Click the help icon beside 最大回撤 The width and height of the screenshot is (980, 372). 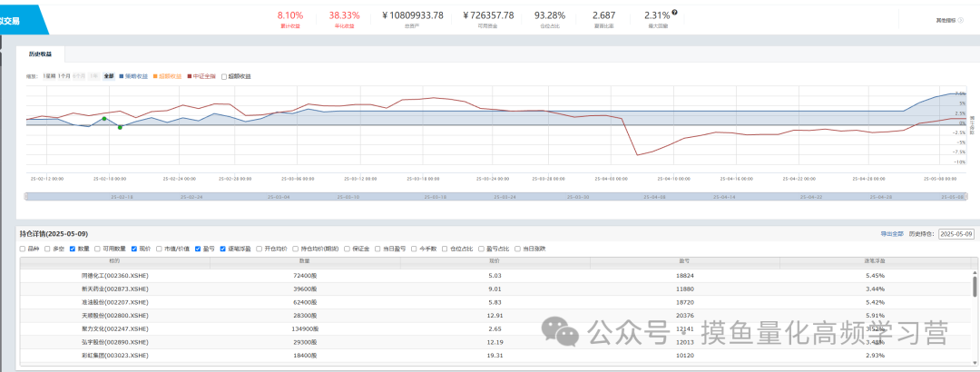pyautogui.click(x=674, y=13)
